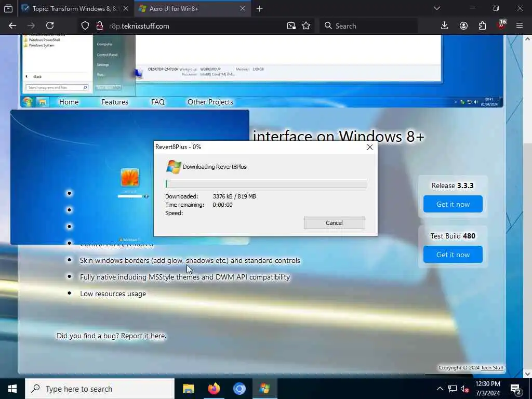Open File Explorer from the taskbar
Image resolution: width=532 pixels, height=399 pixels.
(x=188, y=389)
